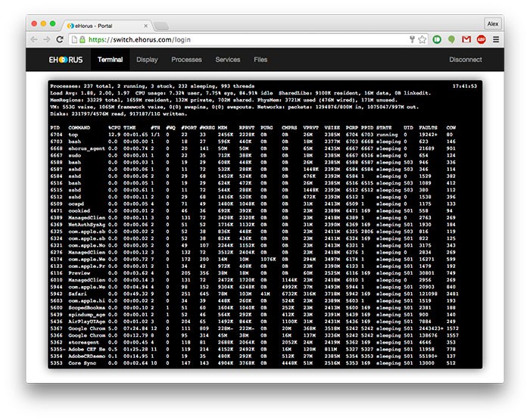Bookmark this page with the star icon
The width and height of the screenshot is (530, 420).
pyautogui.click(x=422, y=39)
